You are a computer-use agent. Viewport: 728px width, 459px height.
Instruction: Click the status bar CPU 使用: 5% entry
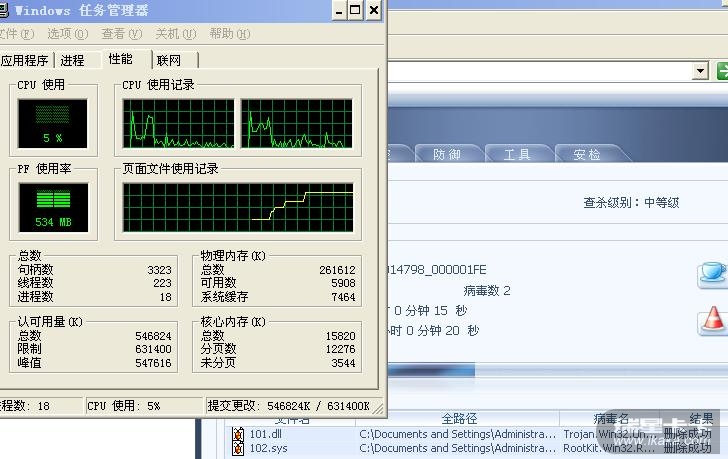click(144, 406)
